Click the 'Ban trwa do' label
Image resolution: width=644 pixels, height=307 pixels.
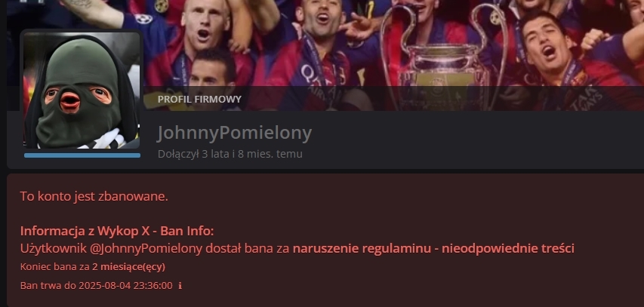click(48, 286)
